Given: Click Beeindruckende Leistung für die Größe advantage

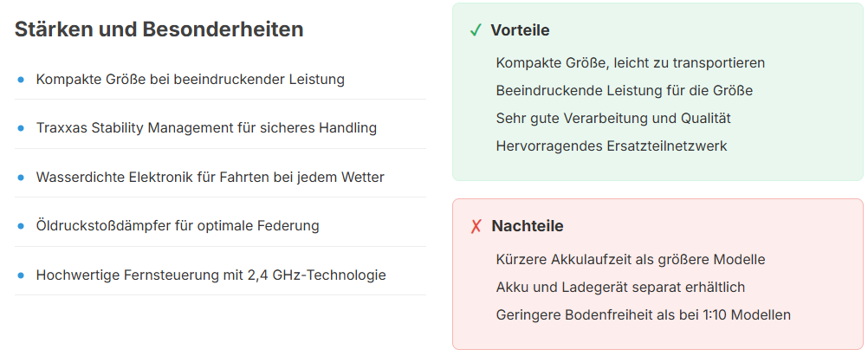Looking at the screenshot, I should (x=625, y=90).
